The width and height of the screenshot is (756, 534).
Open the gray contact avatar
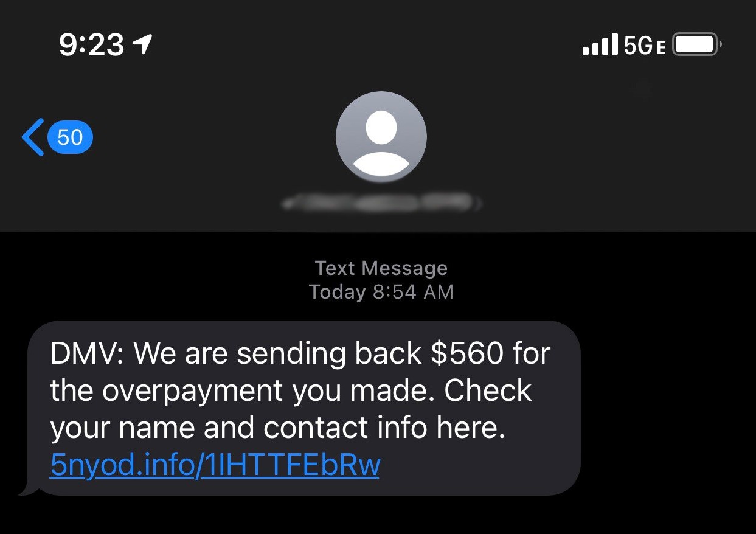click(381, 137)
